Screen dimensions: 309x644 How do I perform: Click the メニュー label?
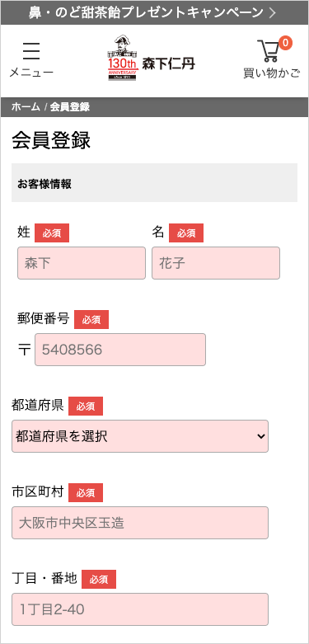tap(31, 73)
